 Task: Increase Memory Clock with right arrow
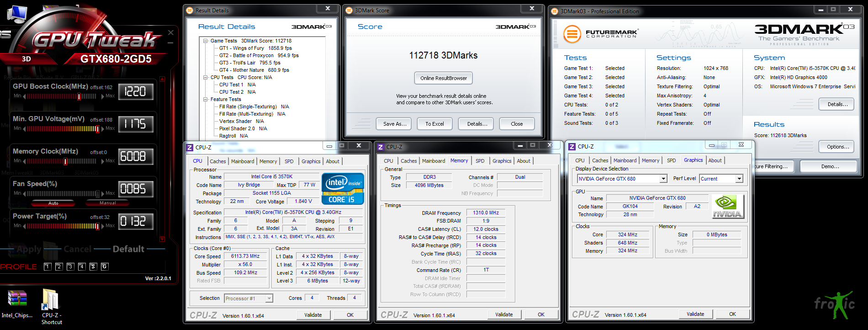click(x=102, y=161)
